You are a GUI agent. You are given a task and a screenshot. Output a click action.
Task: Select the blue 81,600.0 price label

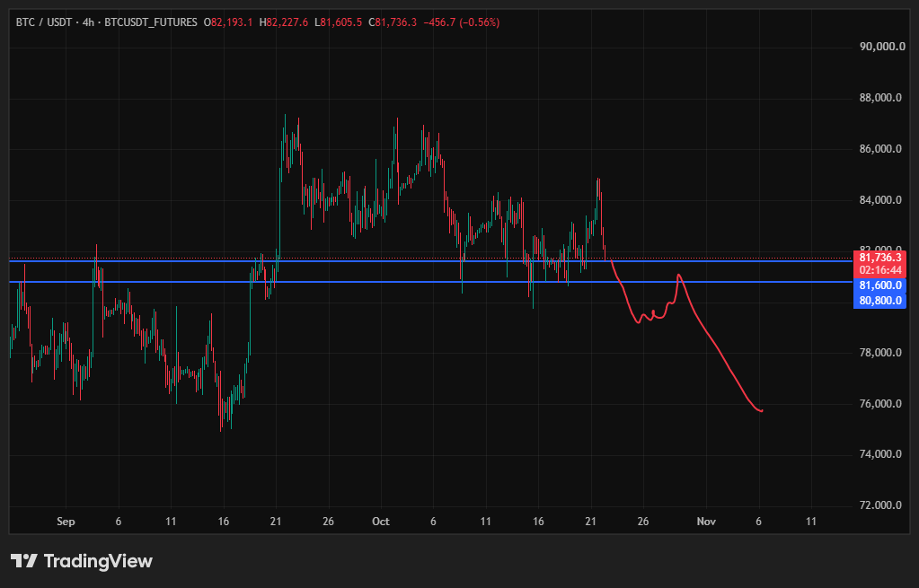(x=879, y=285)
